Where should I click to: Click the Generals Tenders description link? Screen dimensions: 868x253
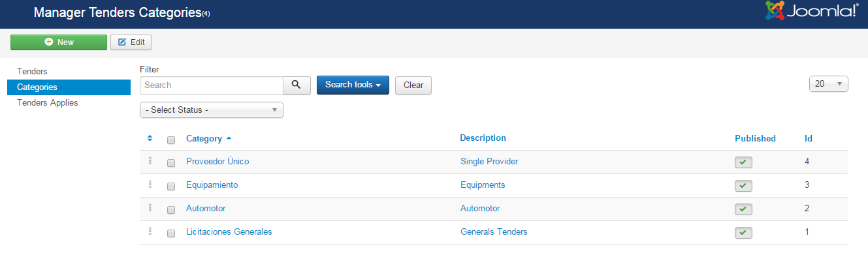494,231
